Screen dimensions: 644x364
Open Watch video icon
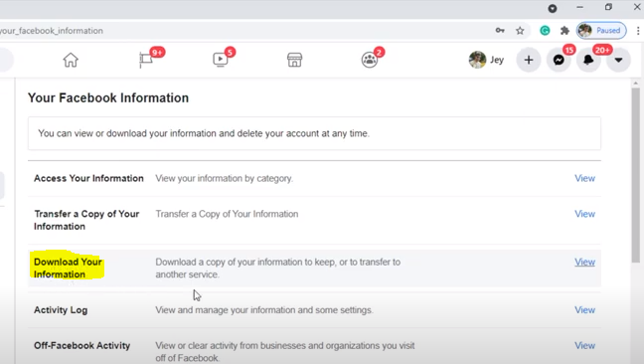(221, 60)
